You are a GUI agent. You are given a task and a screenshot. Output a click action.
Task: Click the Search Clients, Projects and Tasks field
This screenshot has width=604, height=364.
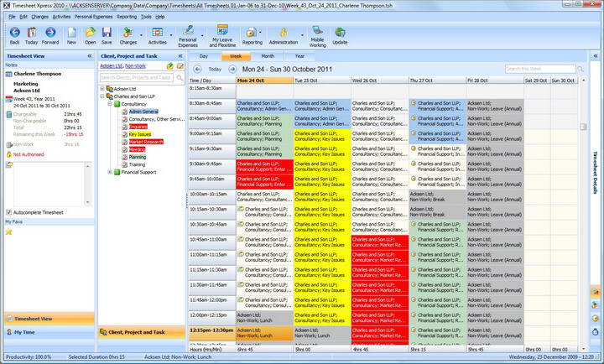point(137,78)
